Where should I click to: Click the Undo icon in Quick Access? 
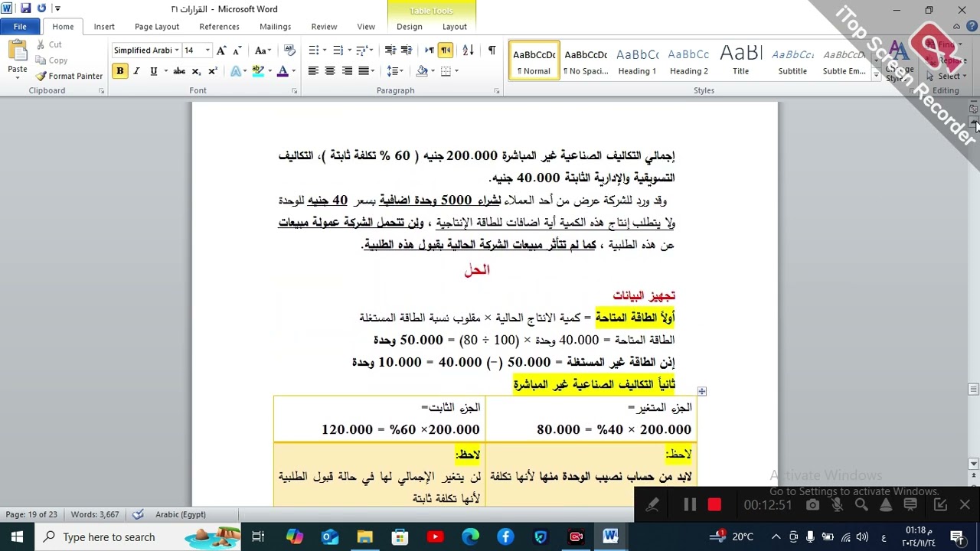coord(41,9)
